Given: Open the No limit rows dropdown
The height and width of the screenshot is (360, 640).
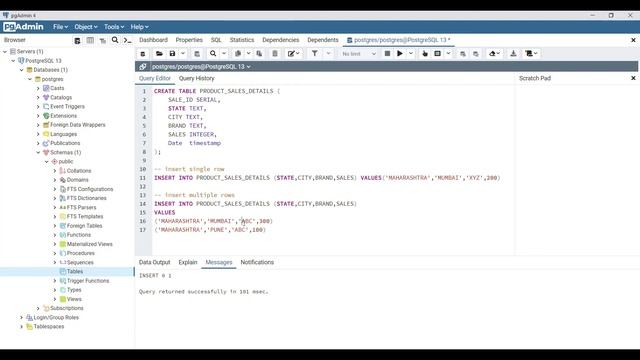Looking at the screenshot, I should pyautogui.click(x=359, y=53).
